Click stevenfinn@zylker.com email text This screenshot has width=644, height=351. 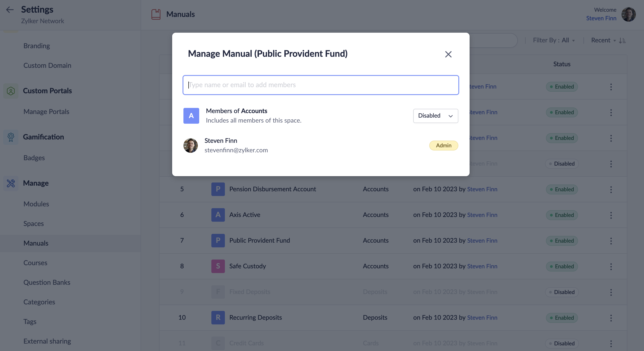236,150
